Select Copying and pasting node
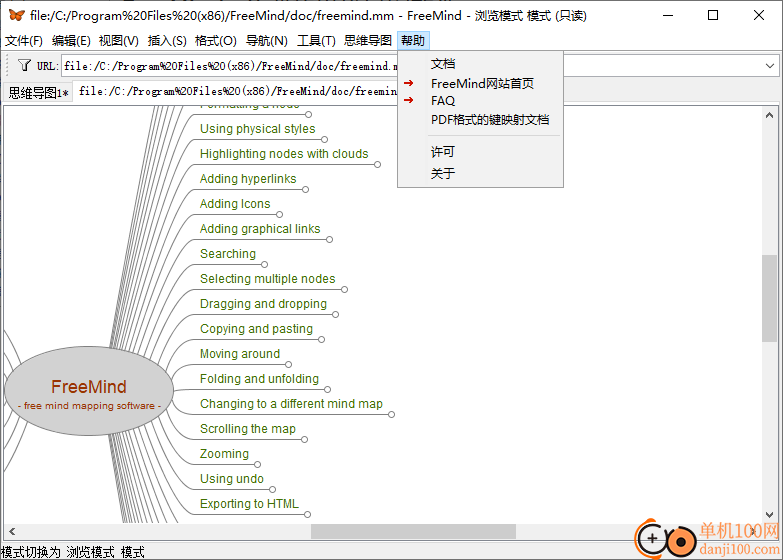Viewport: 783px width, 560px height. tap(257, 329)
